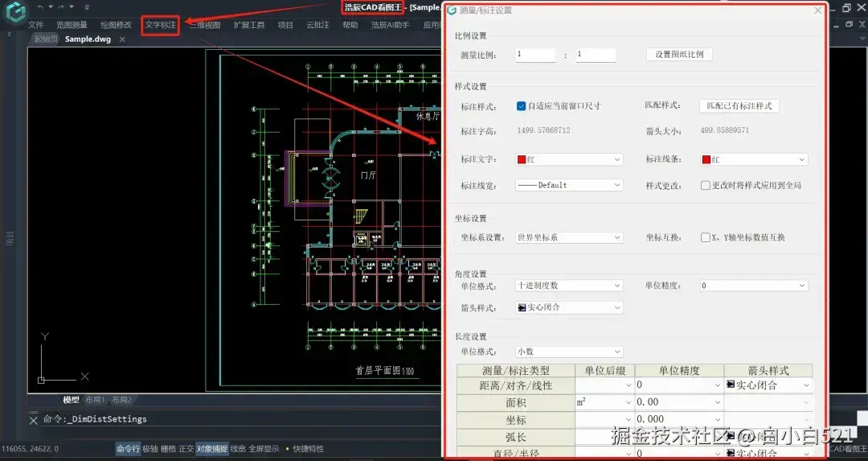The height and width of the screenshot is (461, 868).
Task: Toggle 命令行 in the status bar
Action: 128,449
